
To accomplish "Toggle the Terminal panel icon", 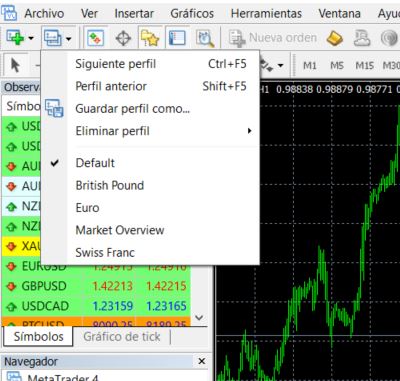I will click(177, 38).
